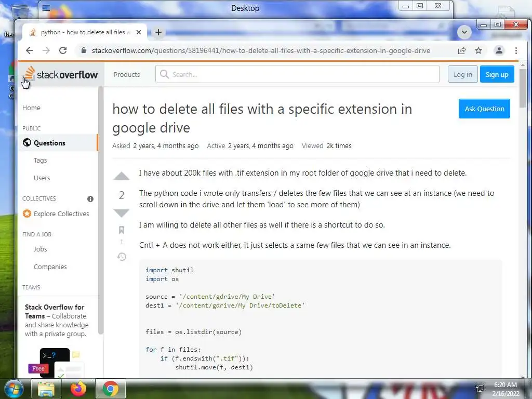The width and height of the screenshot is (532, 399).
Task: Close the python question tab
Action: coord(138,32)
